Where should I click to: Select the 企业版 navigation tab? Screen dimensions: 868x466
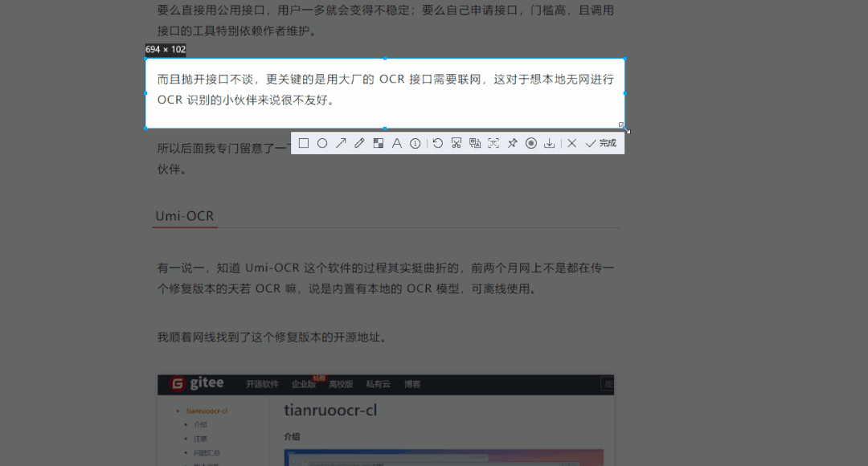[303, 384]
